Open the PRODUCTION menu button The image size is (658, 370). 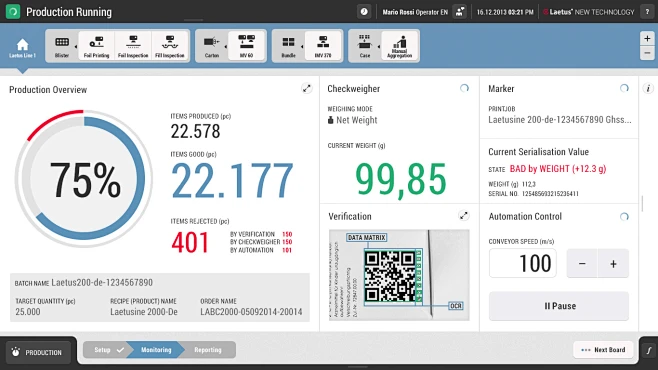(x=38, y=352)
